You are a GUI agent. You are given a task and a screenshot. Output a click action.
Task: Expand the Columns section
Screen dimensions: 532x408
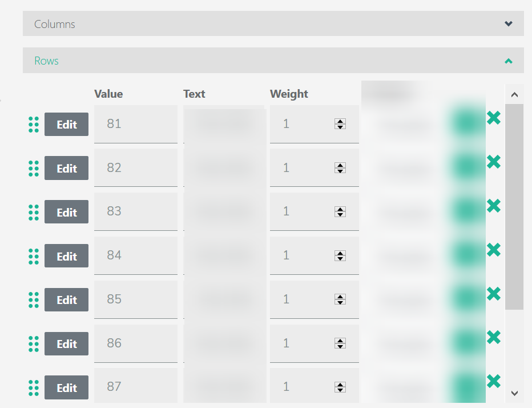coord(273,23)
